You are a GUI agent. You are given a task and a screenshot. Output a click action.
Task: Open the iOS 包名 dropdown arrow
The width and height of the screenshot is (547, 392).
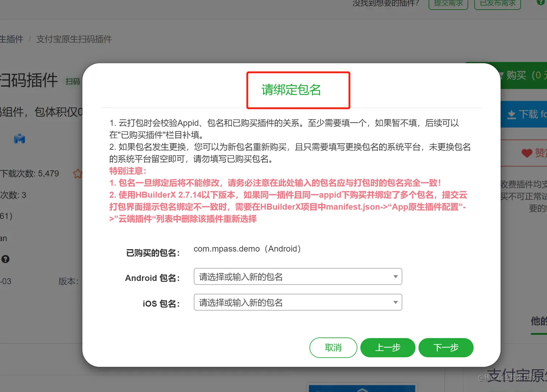pyautogui.click(x=395, y=302)
